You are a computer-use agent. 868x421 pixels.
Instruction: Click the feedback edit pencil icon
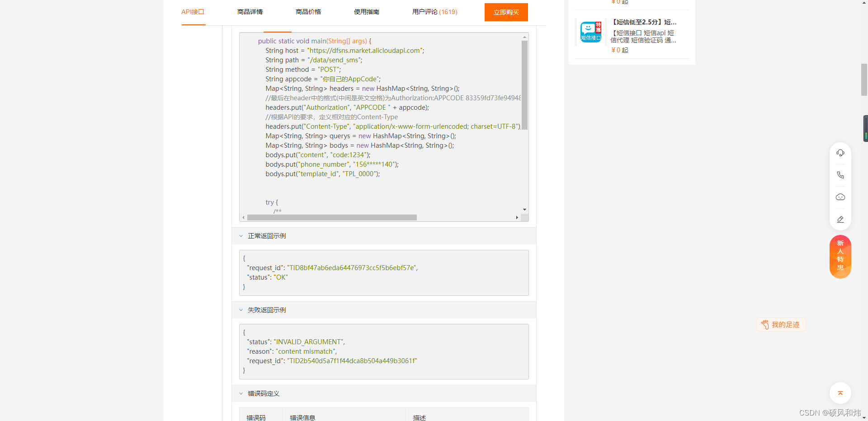(840, 219)
